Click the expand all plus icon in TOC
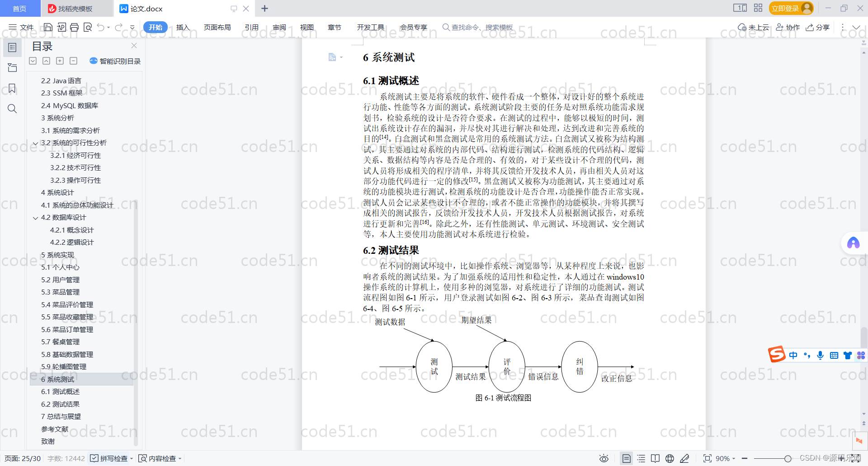Viewport: 868px width, 466px height. pyautogui.click(x=60, y=61)
